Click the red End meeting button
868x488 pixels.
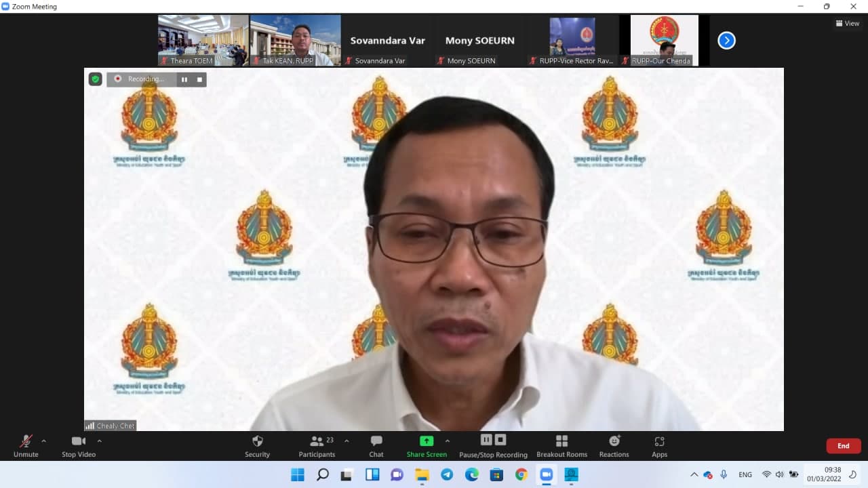coord(843,446)
